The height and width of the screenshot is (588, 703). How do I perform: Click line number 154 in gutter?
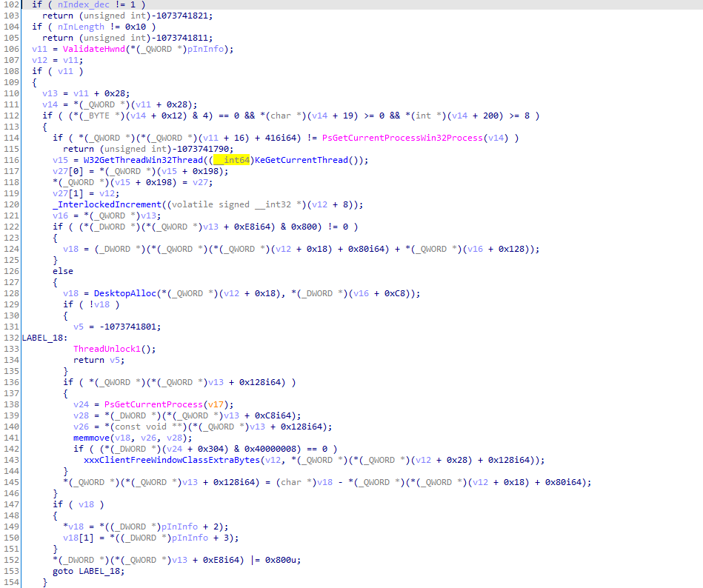(12, 582)
